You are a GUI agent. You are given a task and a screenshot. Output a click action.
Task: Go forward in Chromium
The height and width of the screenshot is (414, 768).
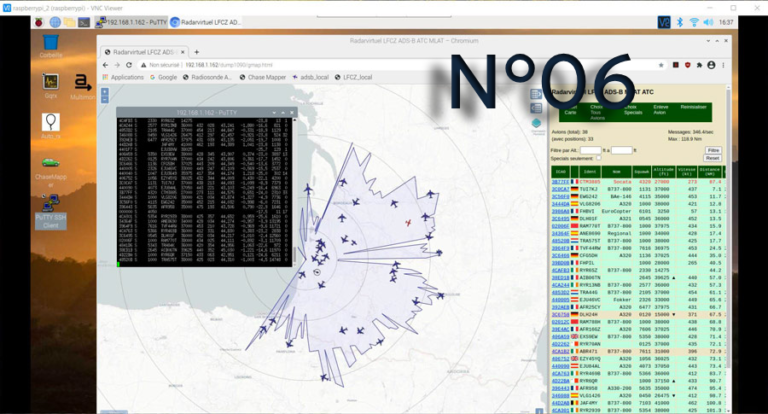tap(117, 65)
